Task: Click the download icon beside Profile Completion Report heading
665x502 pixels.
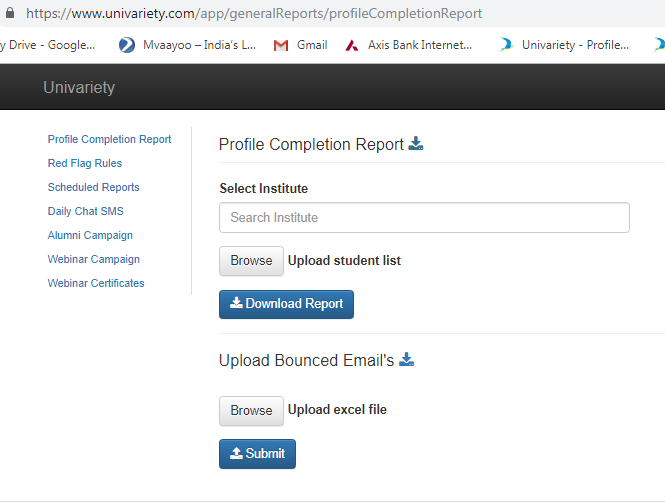Action: click(416, 144)
